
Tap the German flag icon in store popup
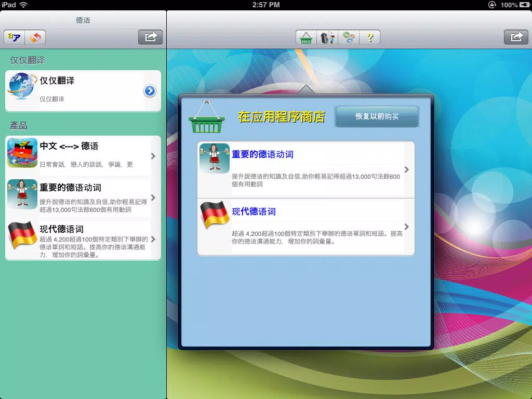[215, 215]
